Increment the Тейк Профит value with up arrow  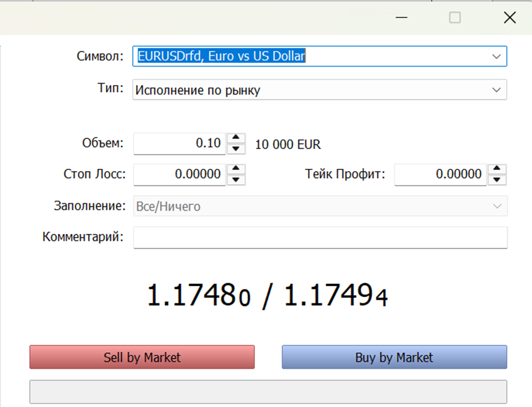pos(496,169)
